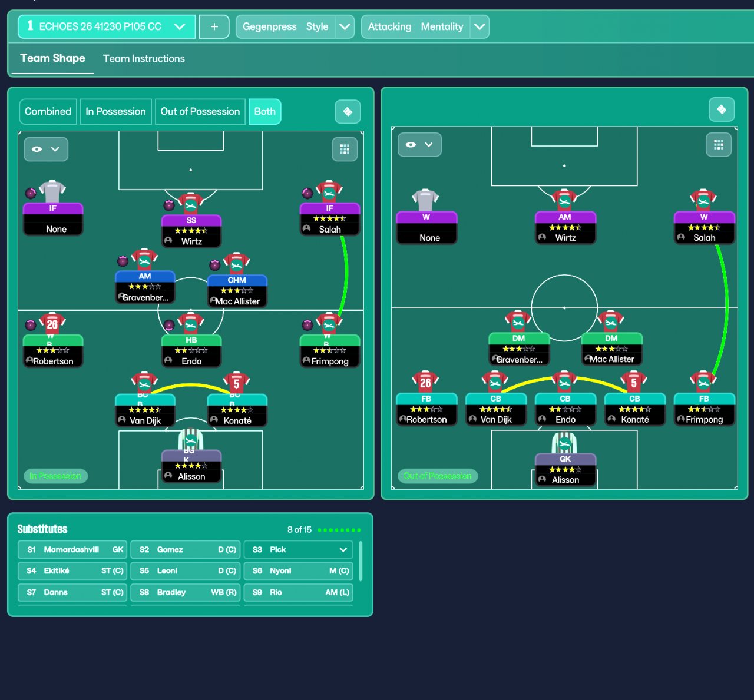The image size is (754, 700).
Task: Click the purple role-focus icon beside the empty IF shirt
Action: [31, 193]
